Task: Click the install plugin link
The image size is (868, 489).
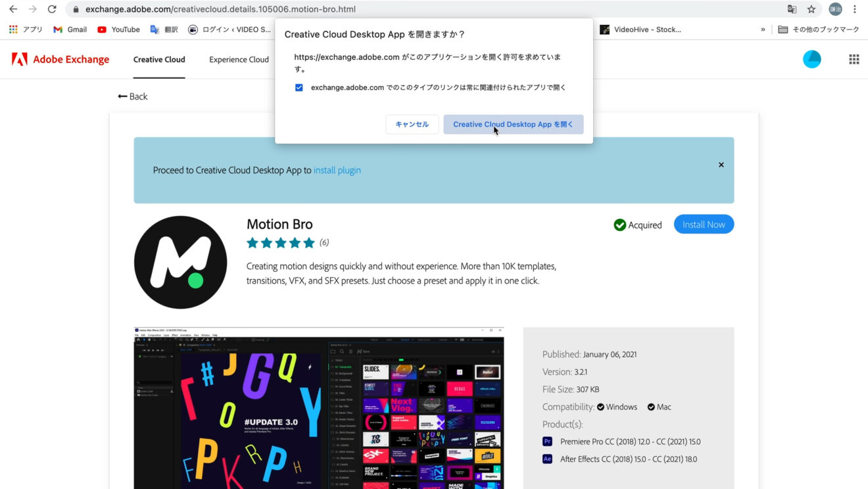Action: pos(337,170)
